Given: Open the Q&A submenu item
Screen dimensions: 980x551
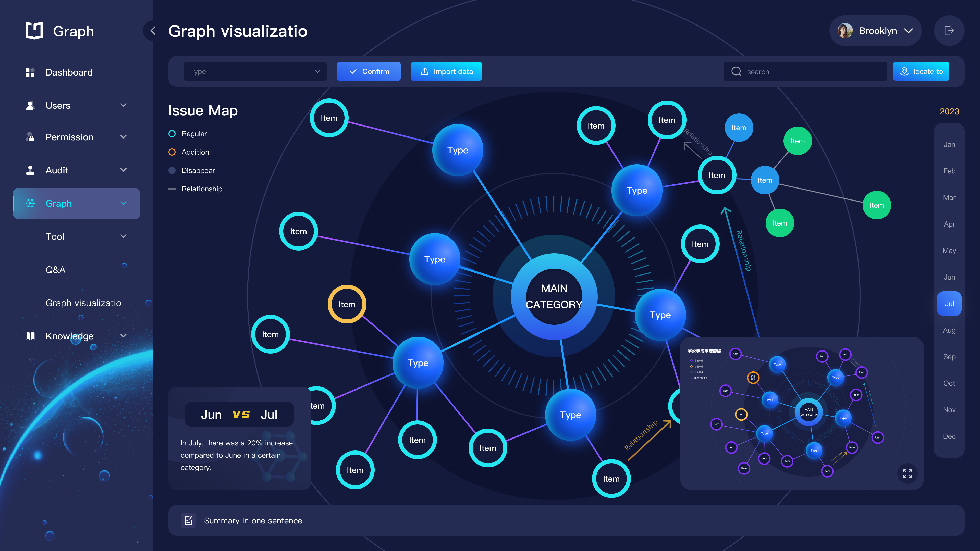Looking at the screenshot, I should (56, 270).
